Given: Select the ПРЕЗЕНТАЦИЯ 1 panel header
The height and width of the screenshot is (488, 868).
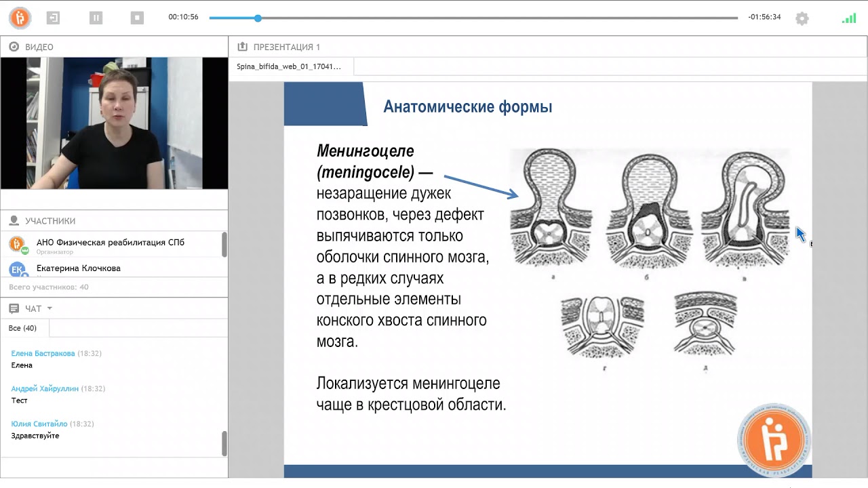Looking at the screenshot, I should [x=548, y=47].
